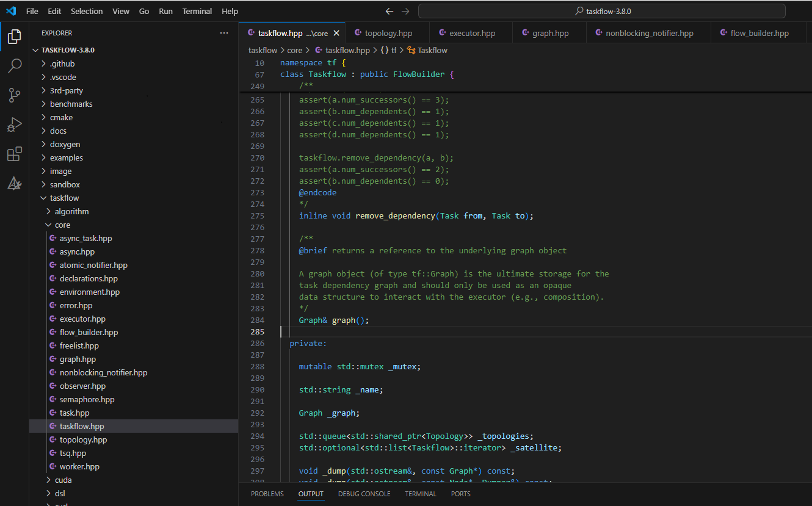Open Run and Debug view
Screen dimensions: 812x506
[x=15, y=125]
